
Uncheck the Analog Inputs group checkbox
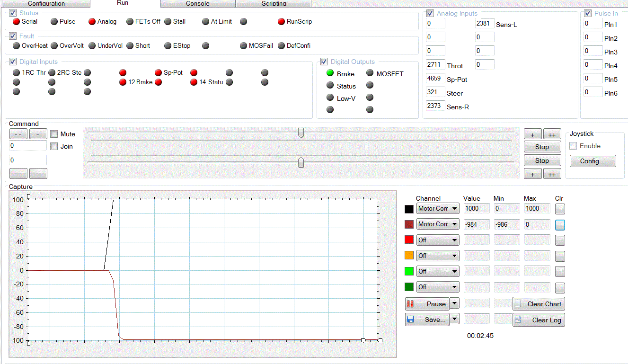click(431, 13)
